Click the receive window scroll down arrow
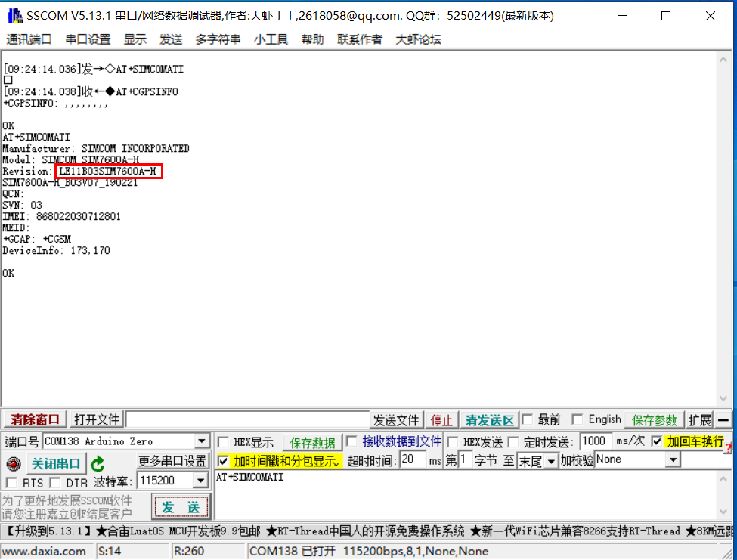 723,398
